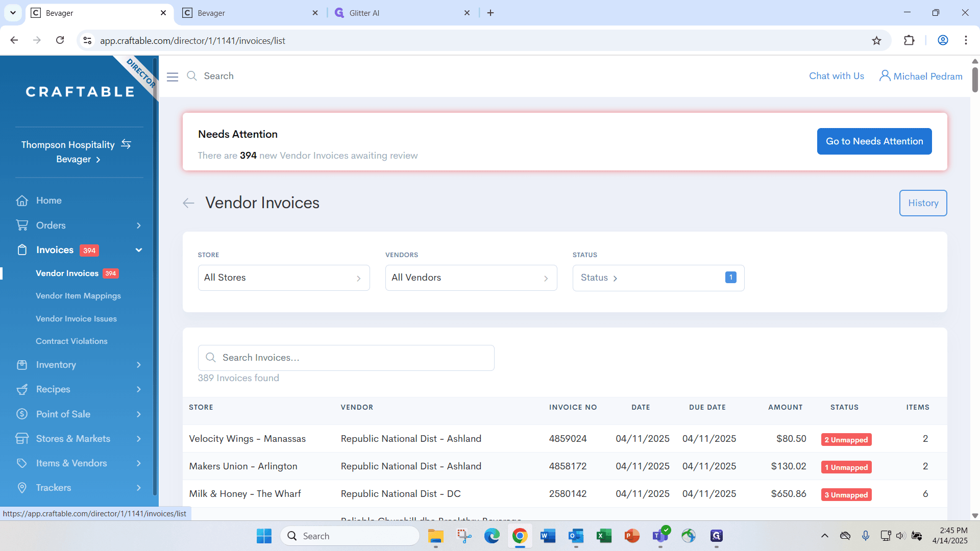
Task: Open the All Vendors dropdown
Action: coord(471,278)
